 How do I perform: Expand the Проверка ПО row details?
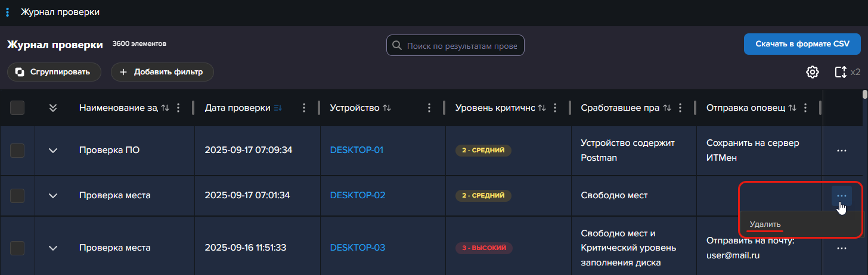pos(53,151)
